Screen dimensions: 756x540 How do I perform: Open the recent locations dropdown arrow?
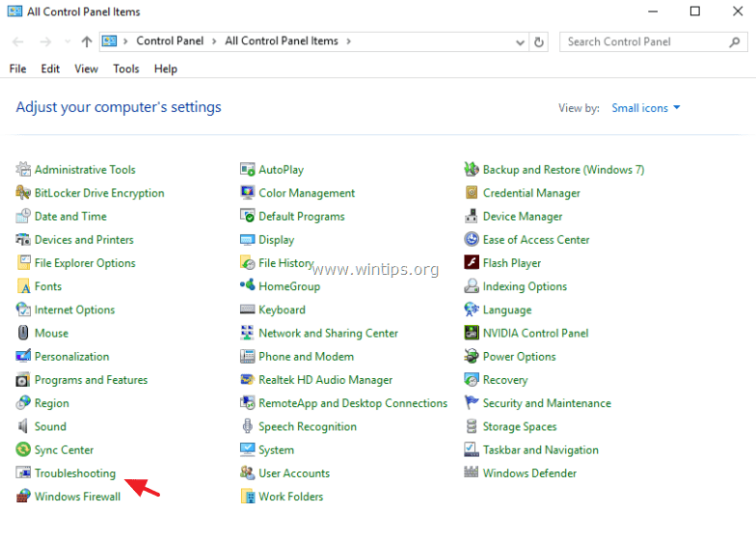coord(67,42)
